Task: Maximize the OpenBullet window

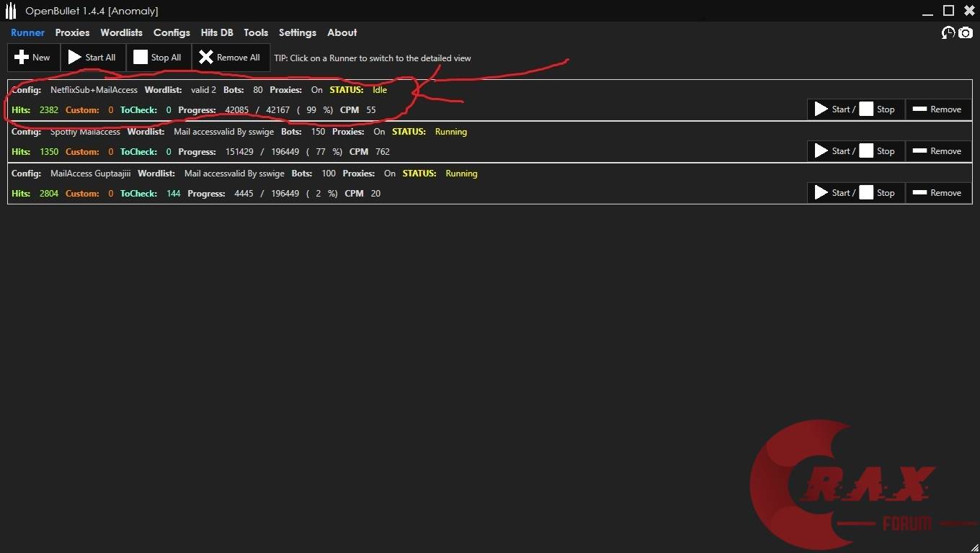Action: coord(949,11)
